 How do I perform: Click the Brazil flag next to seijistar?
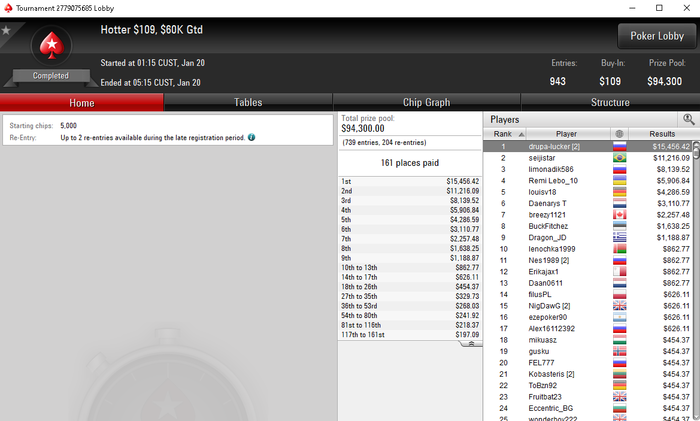pyautogui.click(x=620, y=158)
